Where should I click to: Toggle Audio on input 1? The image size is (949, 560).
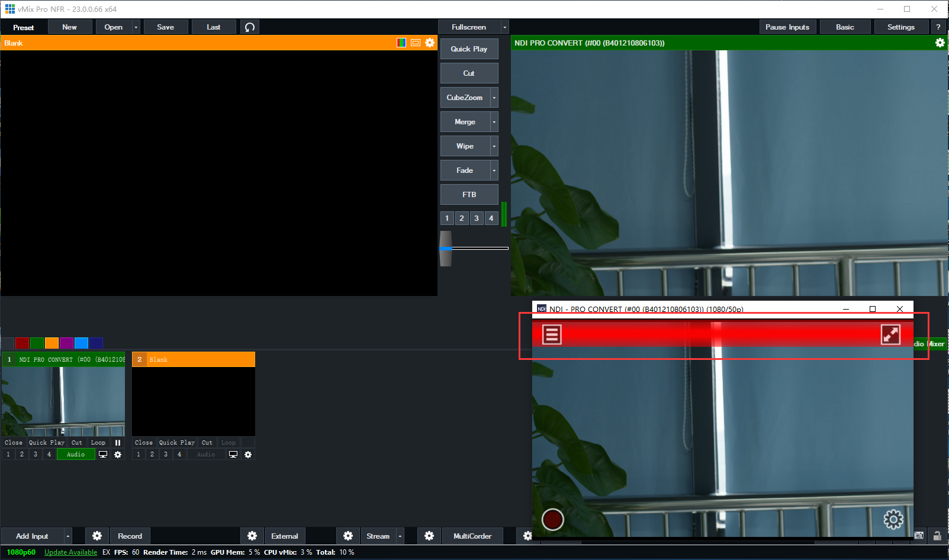76,455
